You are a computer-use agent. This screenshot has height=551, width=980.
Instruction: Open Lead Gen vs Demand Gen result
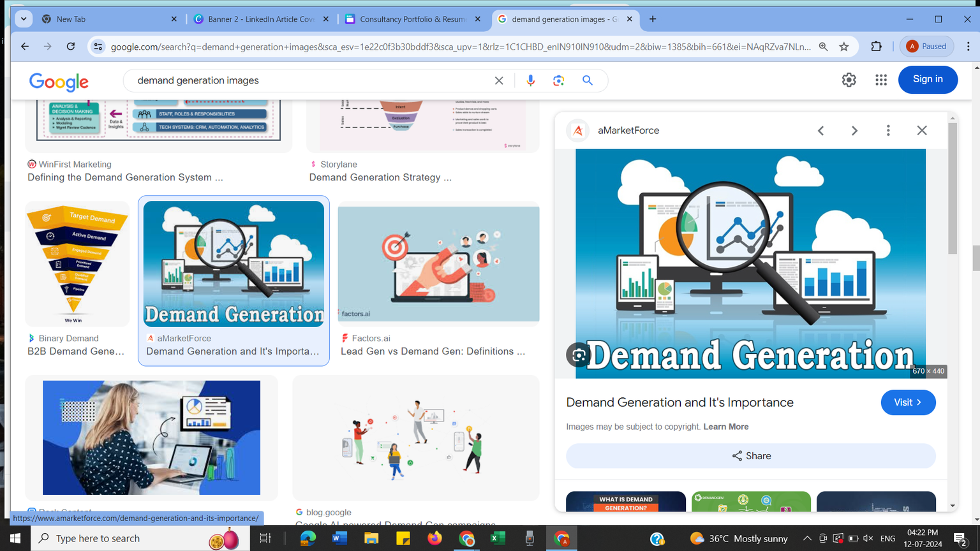433,351
